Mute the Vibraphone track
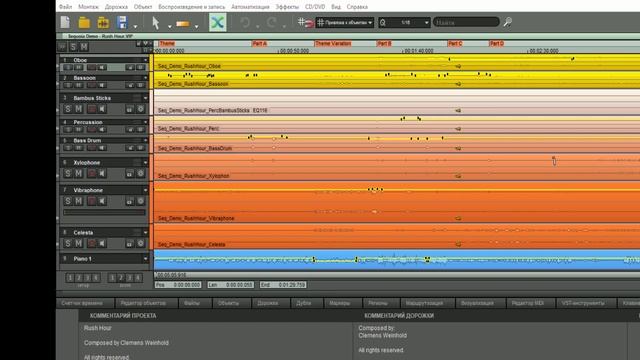640x360 pixels. tap(79, 201)
